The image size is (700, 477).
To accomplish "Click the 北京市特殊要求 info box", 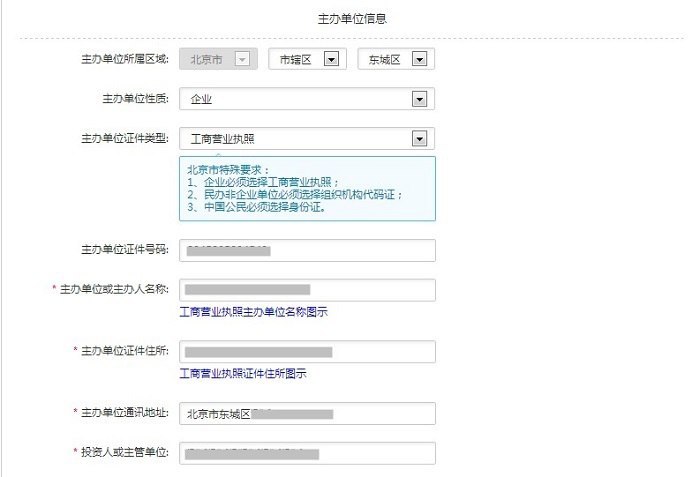I will [307, 188].
